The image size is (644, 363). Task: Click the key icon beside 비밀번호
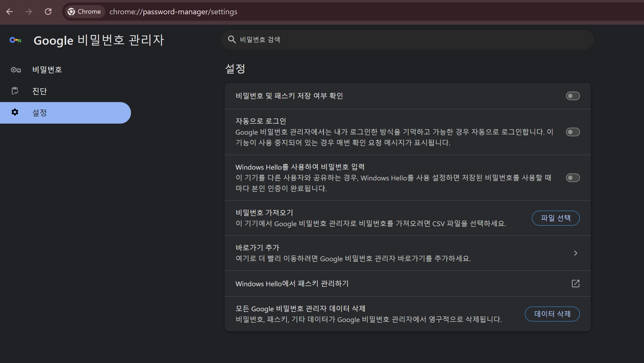tap(16, 70)
